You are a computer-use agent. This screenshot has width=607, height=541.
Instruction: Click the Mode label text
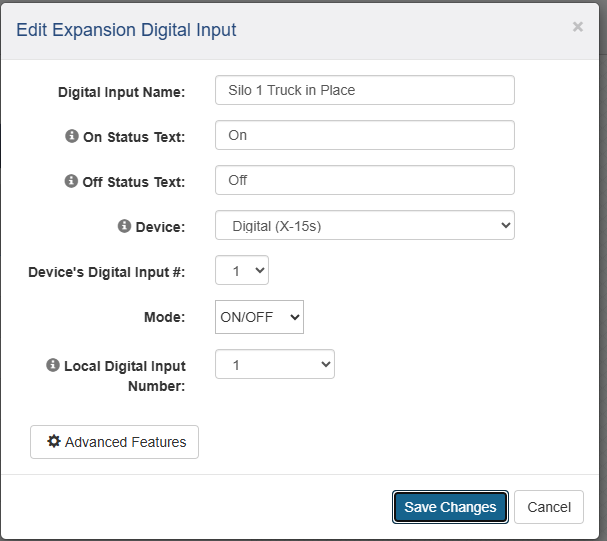pyautogui.click(x=164, y=317)
